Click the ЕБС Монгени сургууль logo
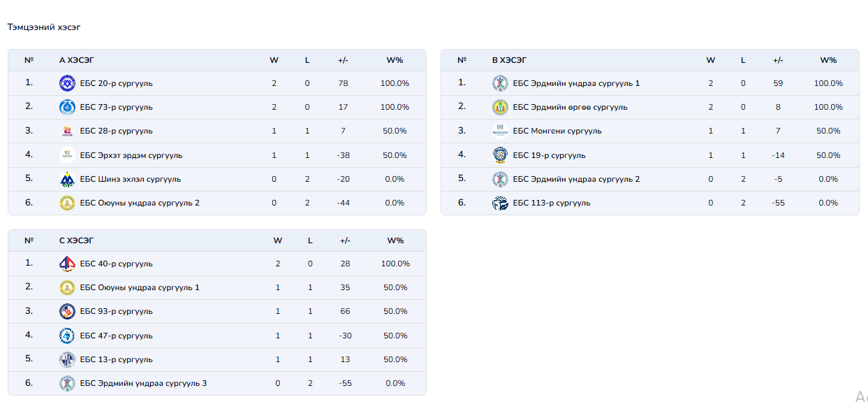 click(500, 131)
